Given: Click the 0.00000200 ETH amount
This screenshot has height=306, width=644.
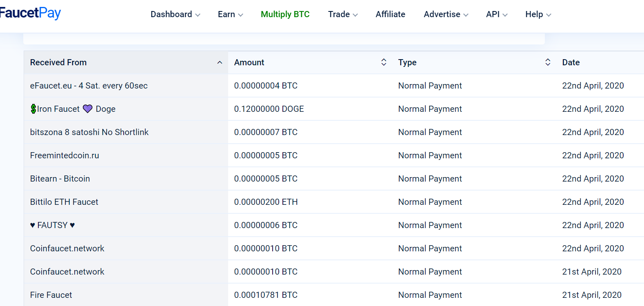Looking at the screenshot, I should [x=266, y=202].
